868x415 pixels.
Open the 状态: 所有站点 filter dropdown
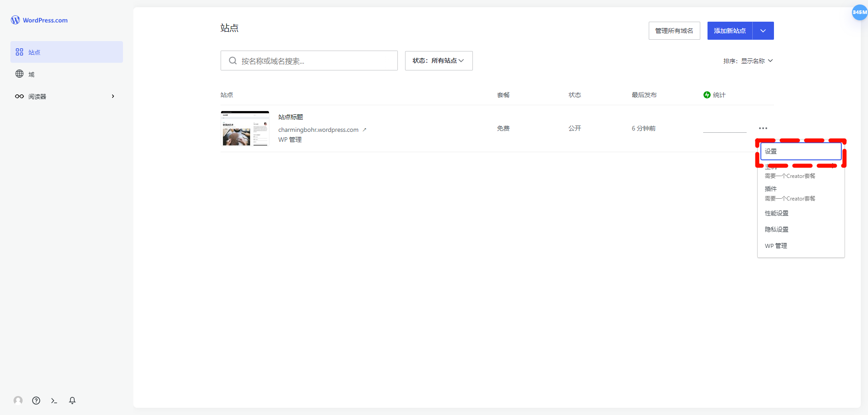(439, 61)
